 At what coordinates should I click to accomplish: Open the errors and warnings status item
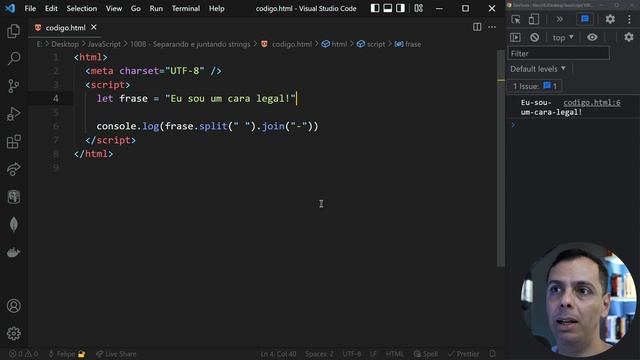click(x=23, y=354)
